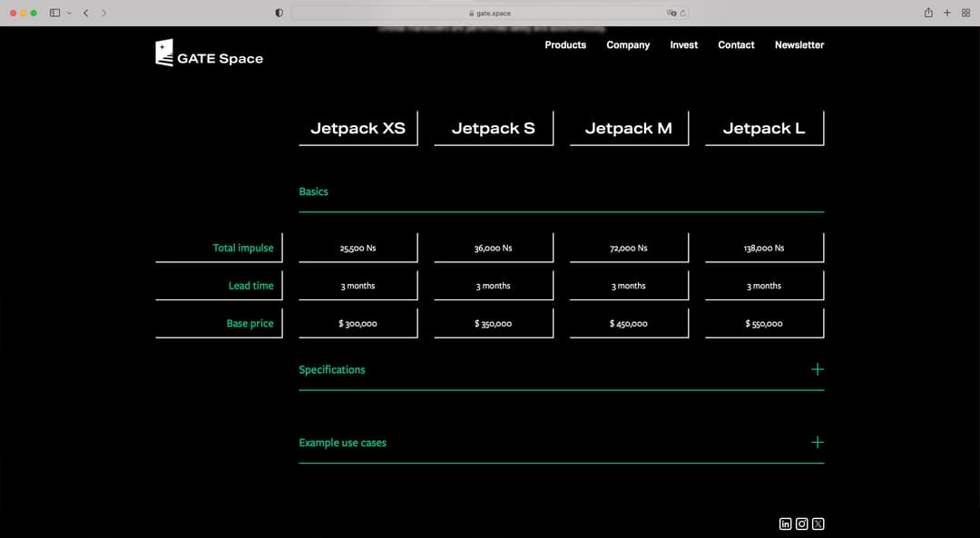Image resolution: width=980 pixels, height=538 pixels.
Task: Click the GATE Space logo
Action: [209, 54]
